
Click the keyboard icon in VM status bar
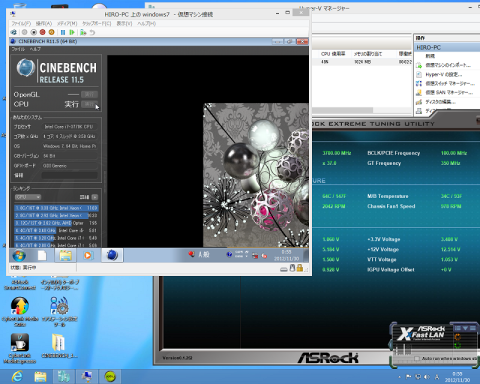pos(284,269)
